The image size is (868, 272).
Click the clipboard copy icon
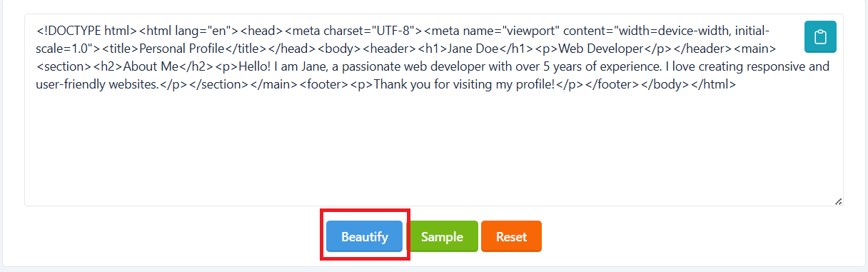tap(820, 37)
